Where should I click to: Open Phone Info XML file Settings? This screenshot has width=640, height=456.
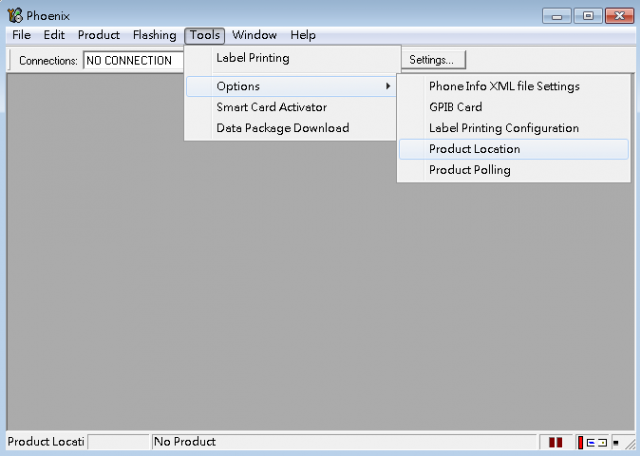click(x=513, y=86)
